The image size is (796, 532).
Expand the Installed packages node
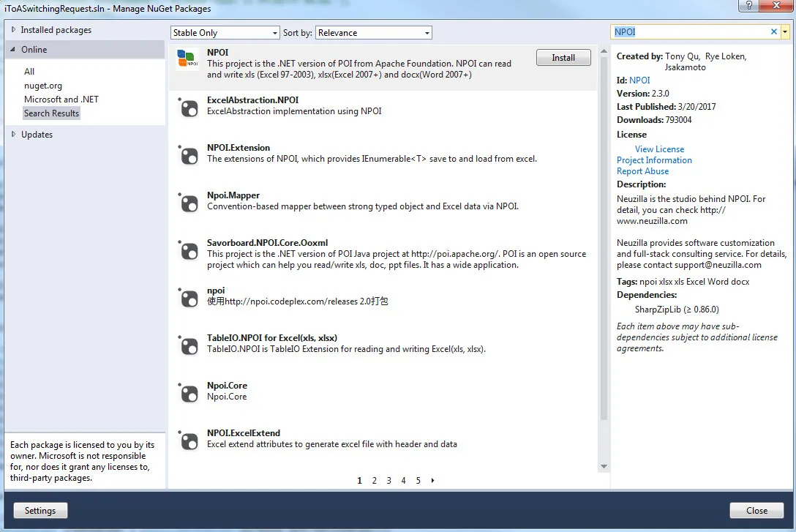pyautogui.click(x=13, y=29)
